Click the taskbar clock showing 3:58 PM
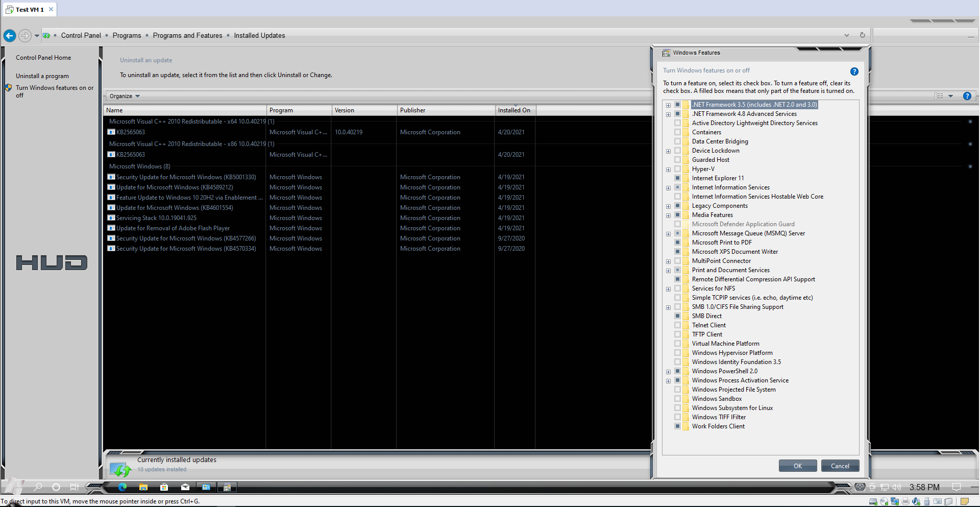 [924, 487]
